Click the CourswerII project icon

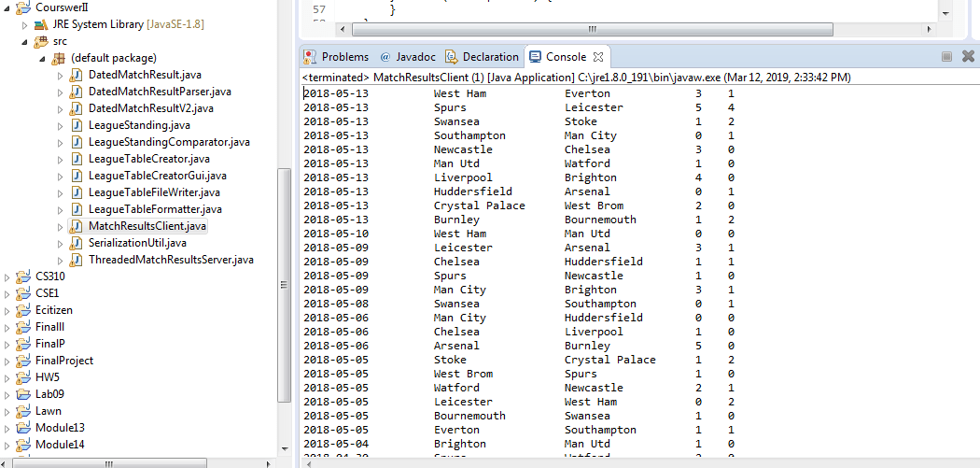(x=23, y=8)
